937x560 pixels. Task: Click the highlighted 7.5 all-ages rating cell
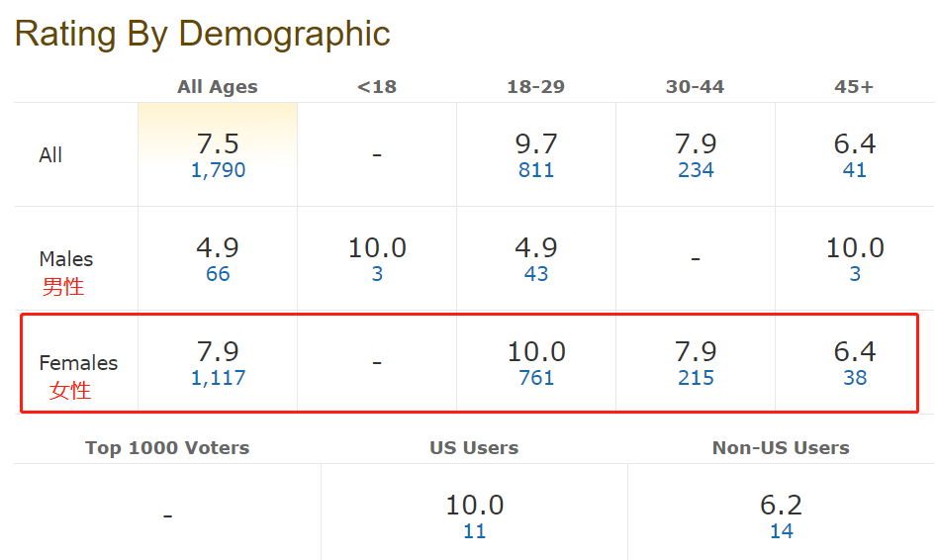coord(218,144)
